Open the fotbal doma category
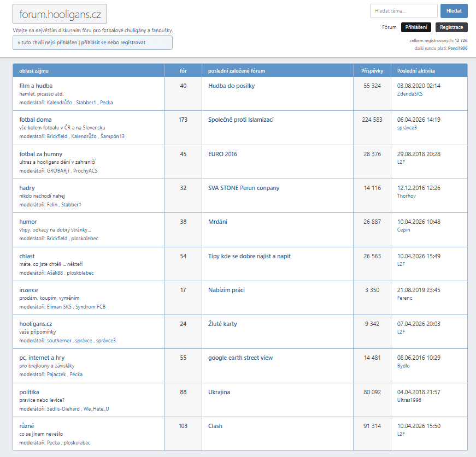Image resolution: width=476 pixels, height=457 pixels. coord(36,120)
